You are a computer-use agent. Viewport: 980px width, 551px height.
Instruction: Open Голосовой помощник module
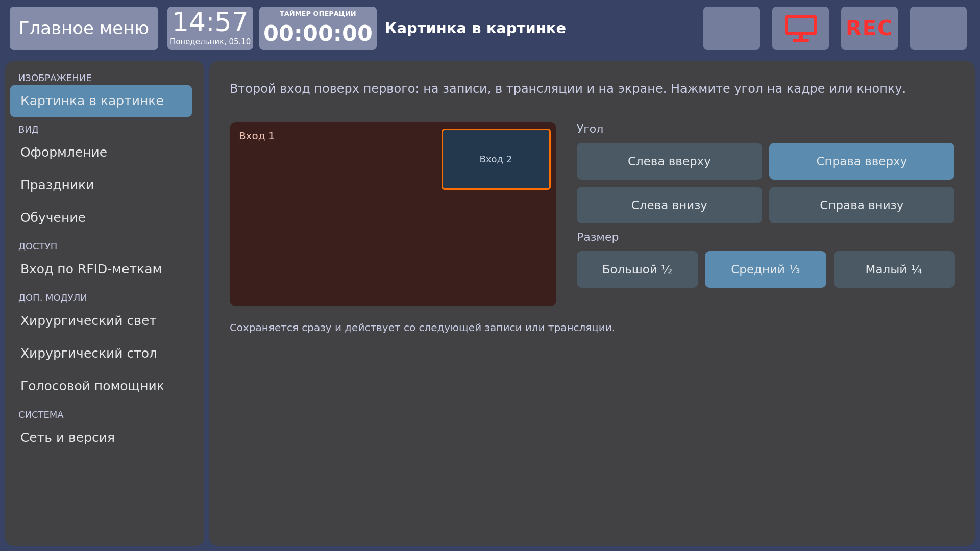(x=101, y=386)
